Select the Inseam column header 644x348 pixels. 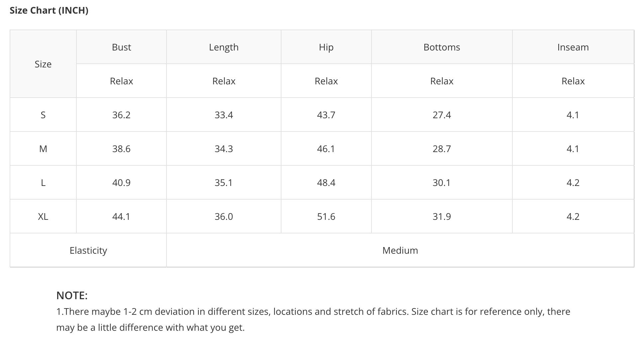(x=573, y=47)
